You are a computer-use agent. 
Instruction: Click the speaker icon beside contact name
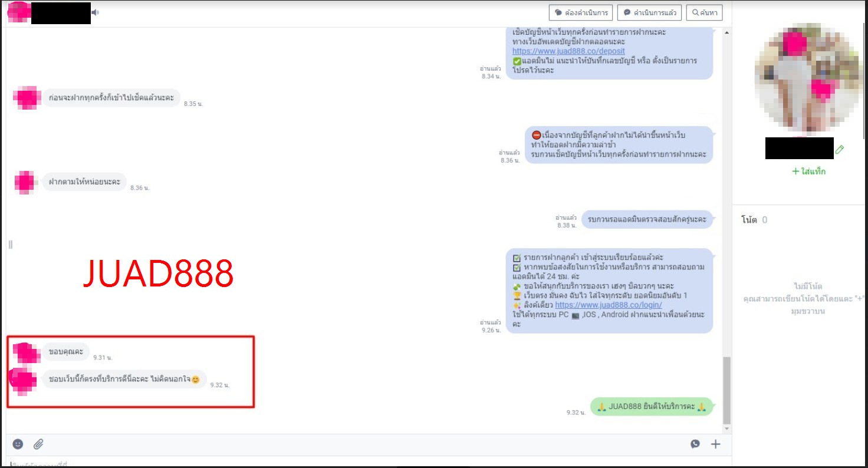(x=96, y=12)
